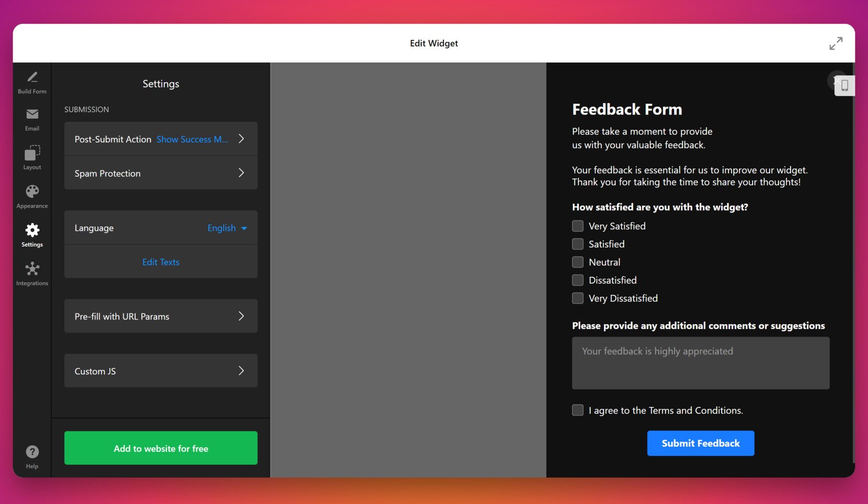The height and width of the screenshot is (504, 868).
Task: Check the Satisfied option
Action: pyautogui.click(x=578, y=244)
